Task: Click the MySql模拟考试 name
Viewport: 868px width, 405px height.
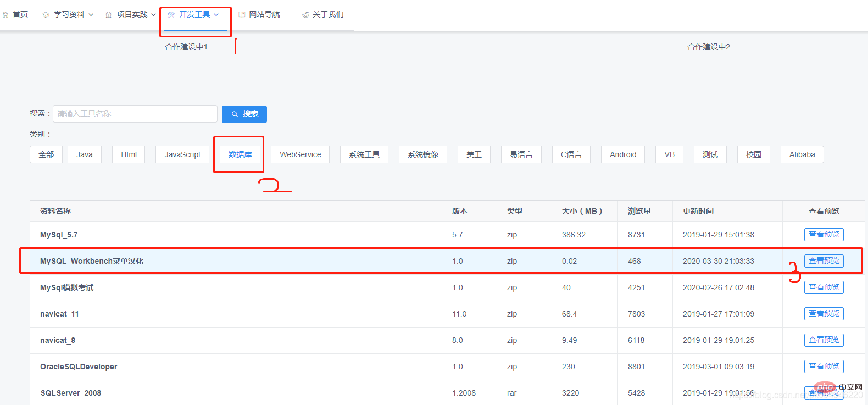Action: 67,287
